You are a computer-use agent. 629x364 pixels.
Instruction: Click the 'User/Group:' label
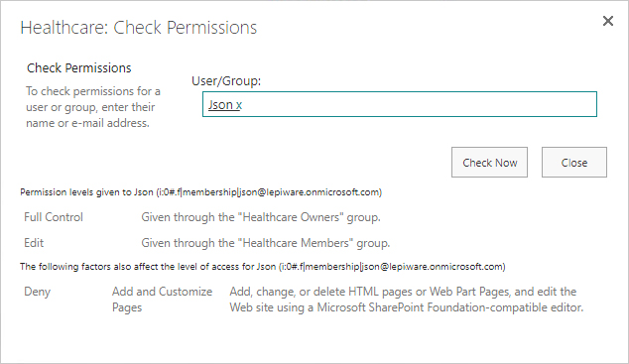click(226, 81)
